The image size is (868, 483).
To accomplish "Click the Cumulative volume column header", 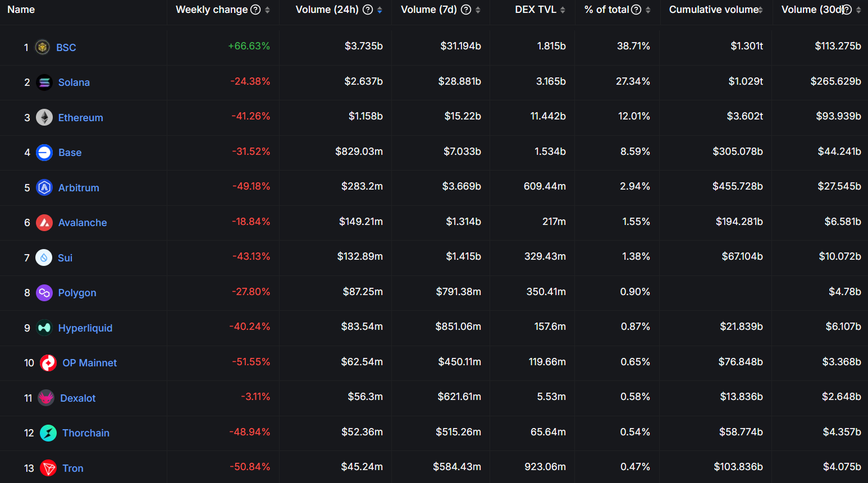I will point(713,10).
